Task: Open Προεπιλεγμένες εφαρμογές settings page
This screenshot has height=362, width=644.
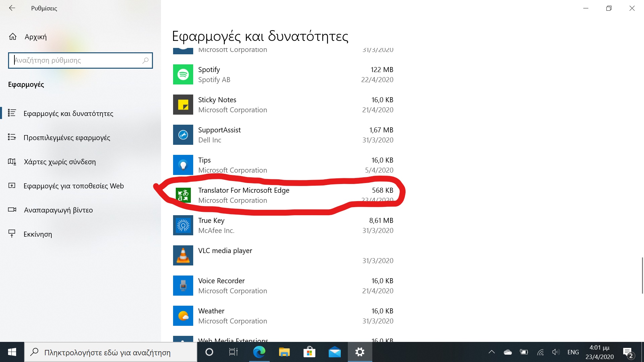Action: point(67,137)
